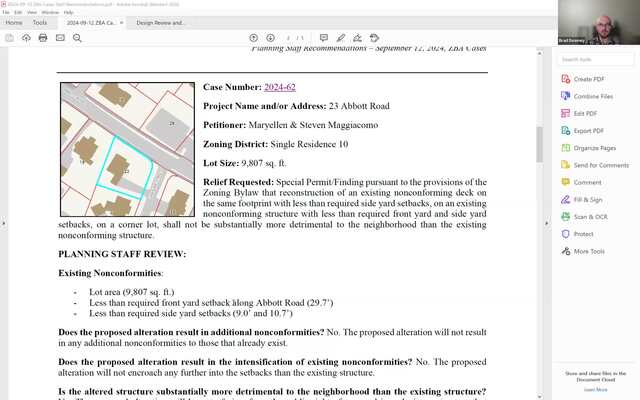This screenshot has height=400, width=640.
Task: Switch to the Home tab
Action: coord(14,22)
